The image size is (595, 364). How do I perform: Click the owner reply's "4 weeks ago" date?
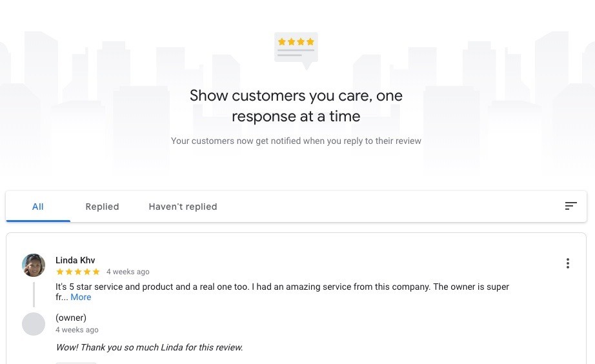point(77,330)
